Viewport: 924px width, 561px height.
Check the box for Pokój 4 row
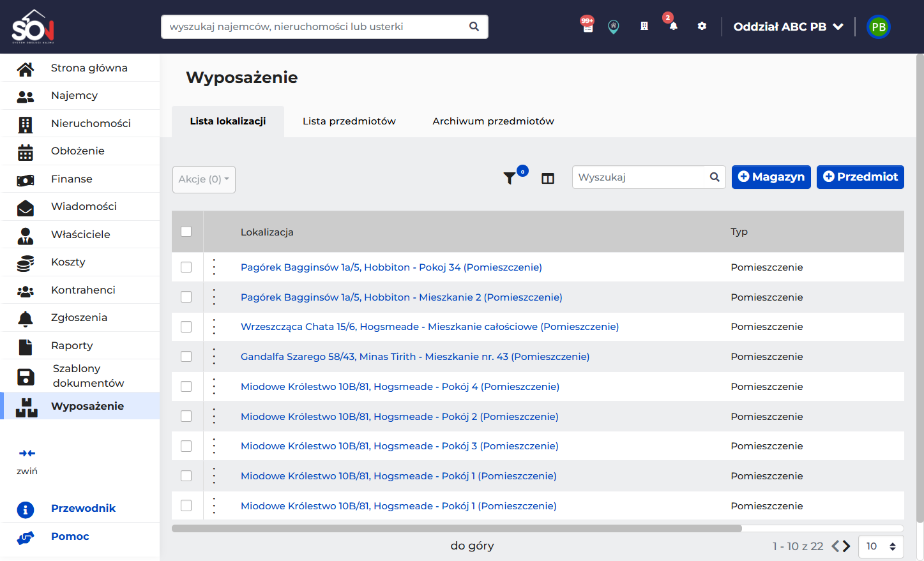click(186, 386)
